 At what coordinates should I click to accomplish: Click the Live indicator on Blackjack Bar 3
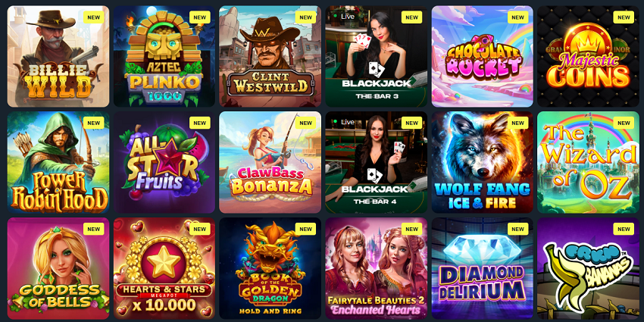click(x=343, y=16)
